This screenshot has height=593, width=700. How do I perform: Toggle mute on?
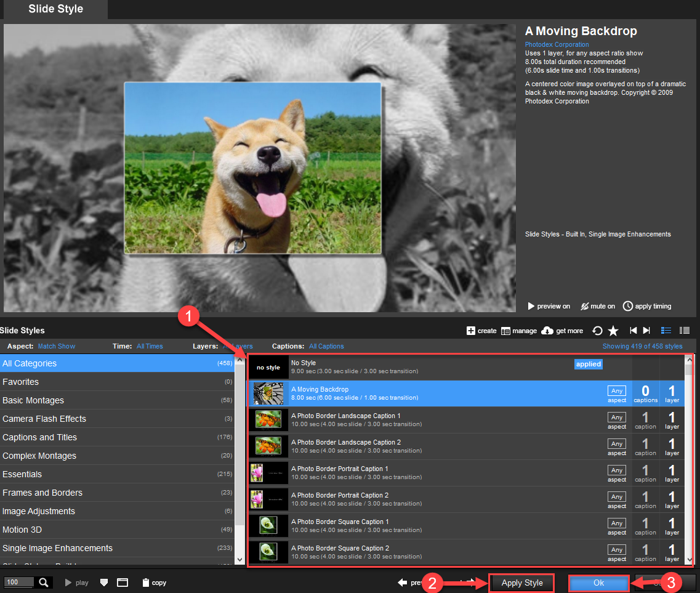coord(597,306)
